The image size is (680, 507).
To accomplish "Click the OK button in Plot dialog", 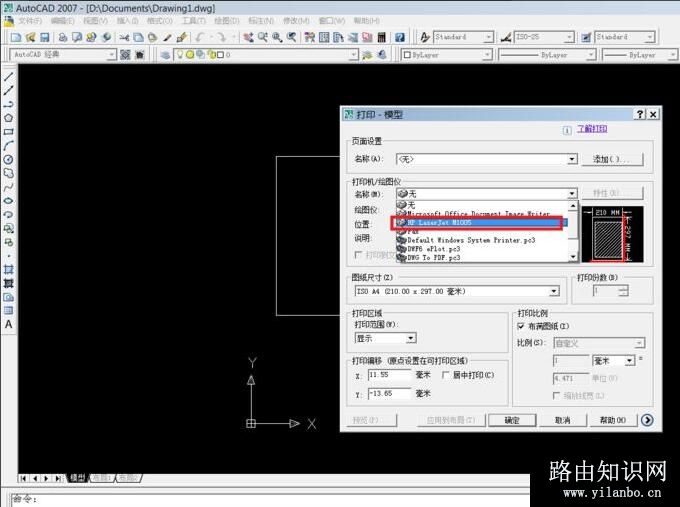I will 512,420.
